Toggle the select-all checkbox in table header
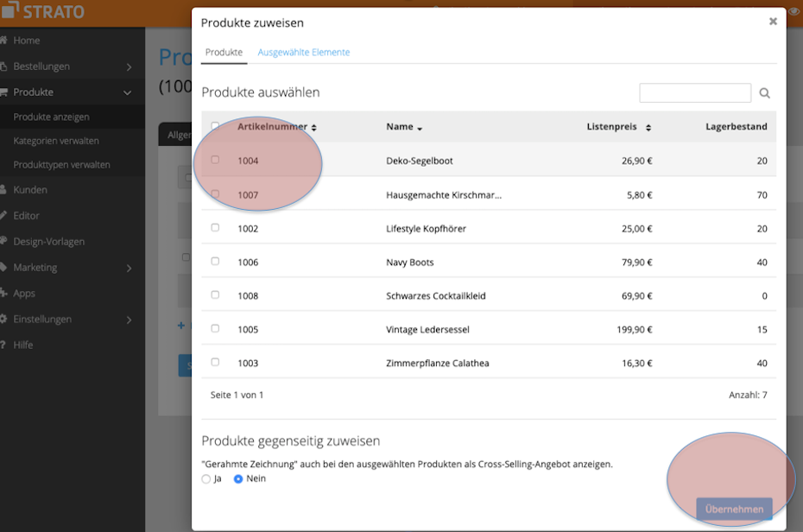Screen dimensions: 803x532 215,125
